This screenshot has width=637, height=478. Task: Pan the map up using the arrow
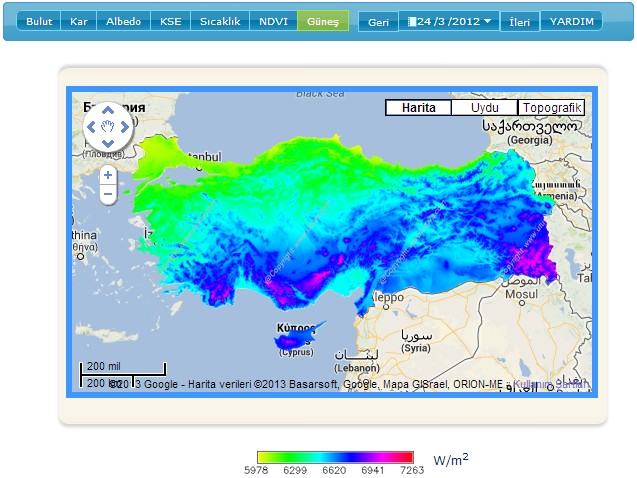click(x=108, y=111)
